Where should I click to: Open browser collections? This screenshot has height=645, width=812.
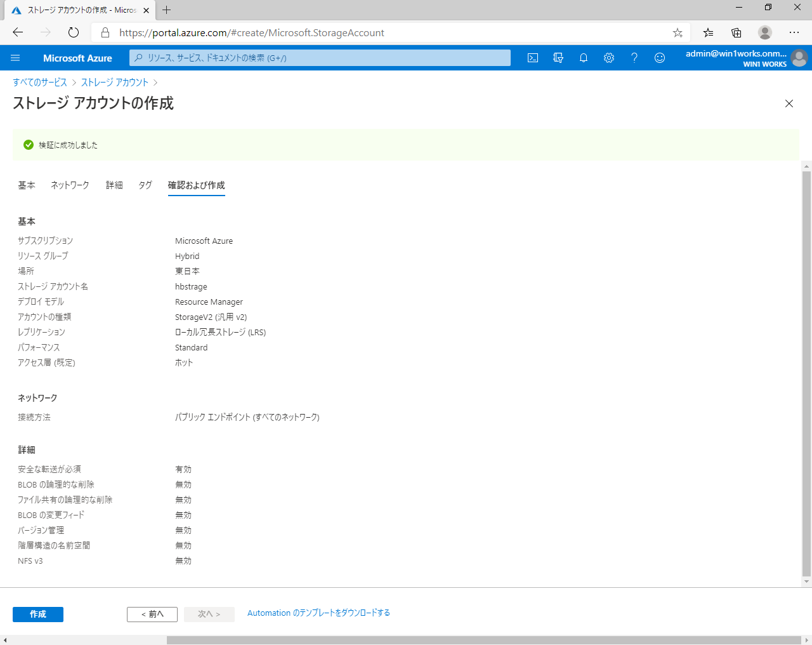[x=737, y=32]
